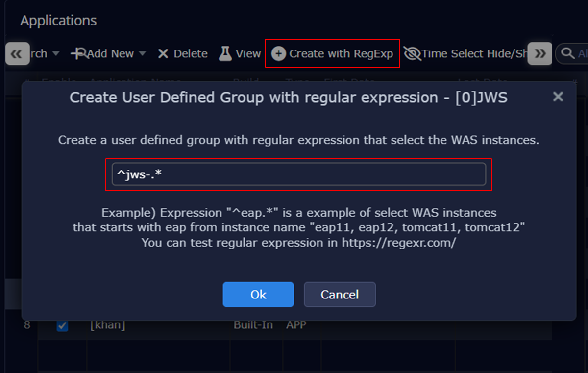Click the Applications panel heading

coord(58,21)
